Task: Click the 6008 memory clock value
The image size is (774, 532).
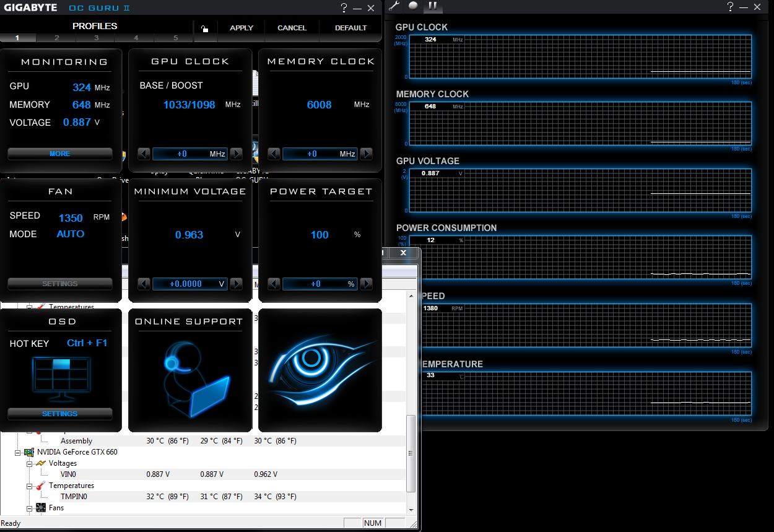Action: pos(320,105)
